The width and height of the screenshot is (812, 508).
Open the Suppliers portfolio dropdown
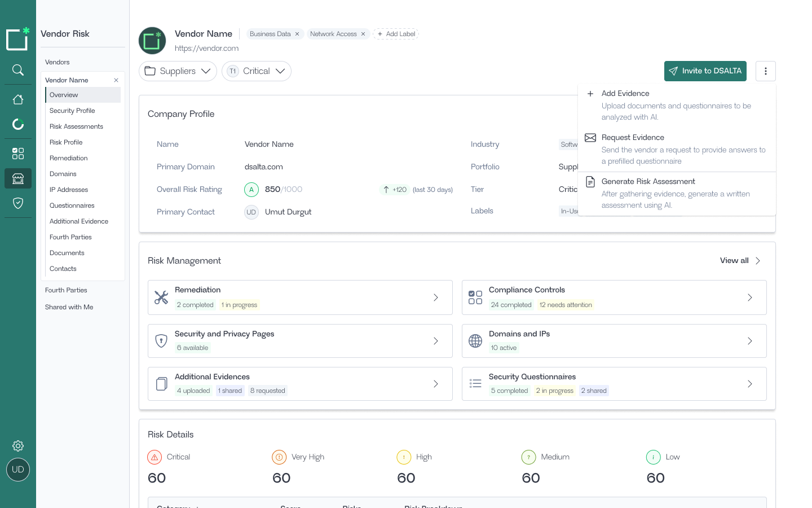178,71
